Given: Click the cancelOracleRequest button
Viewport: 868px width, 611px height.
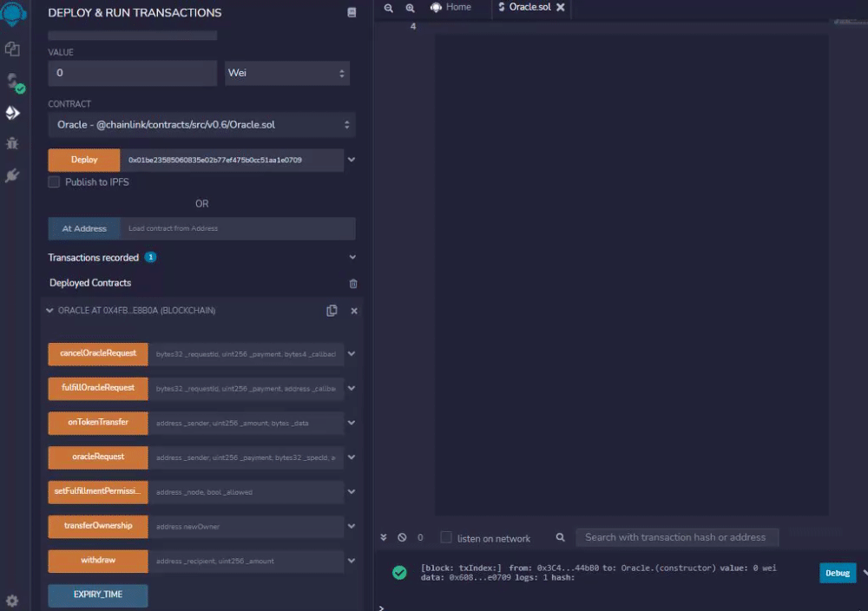Looking at the screenshot, I should click(98, 353).
